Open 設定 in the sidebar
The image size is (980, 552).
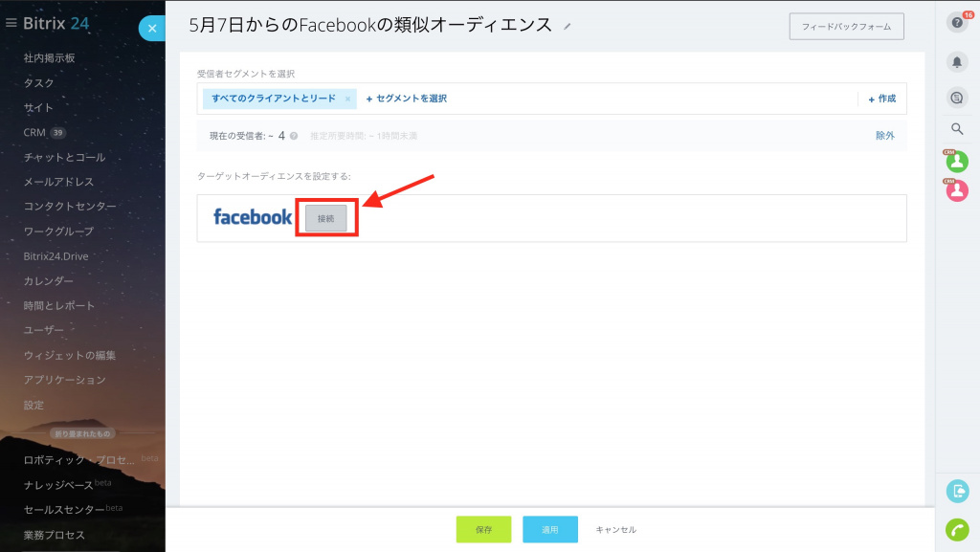pos(33,406)
